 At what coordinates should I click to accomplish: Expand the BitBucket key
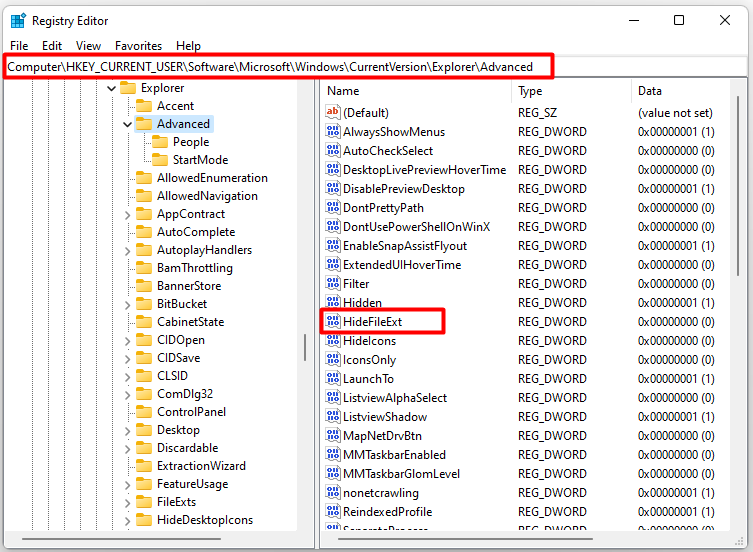(x=127, y=305)
